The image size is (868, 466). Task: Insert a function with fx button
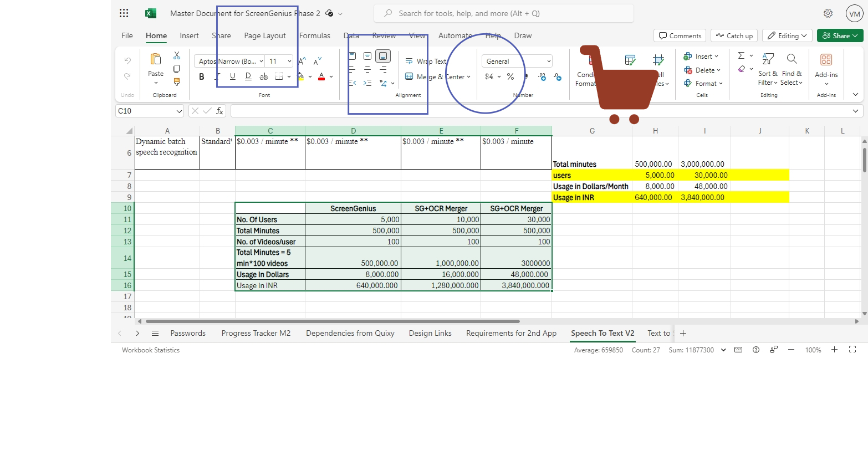click(219, 111)
